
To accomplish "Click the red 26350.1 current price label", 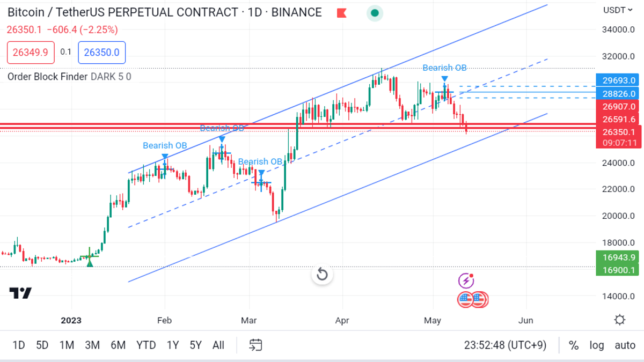I will [619, 132].
